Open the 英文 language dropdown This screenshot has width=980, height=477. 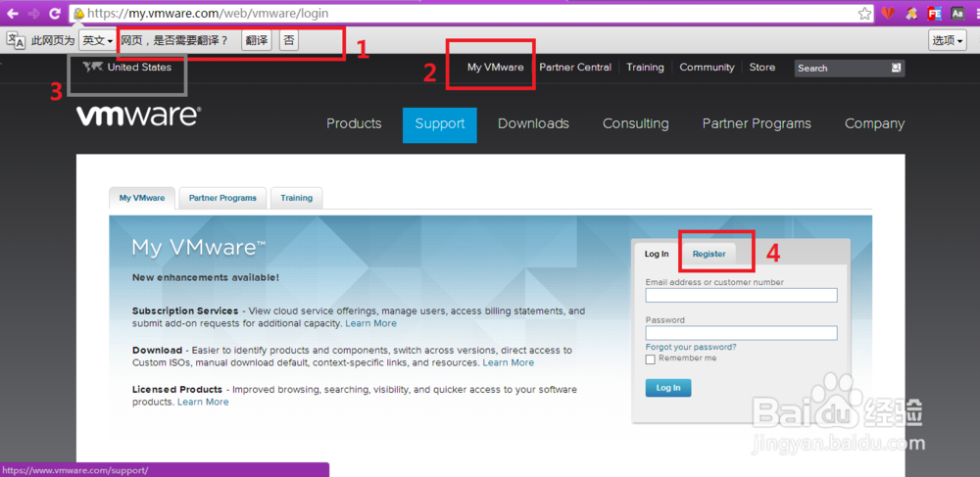pyautogui.click(x=97, y=40)
